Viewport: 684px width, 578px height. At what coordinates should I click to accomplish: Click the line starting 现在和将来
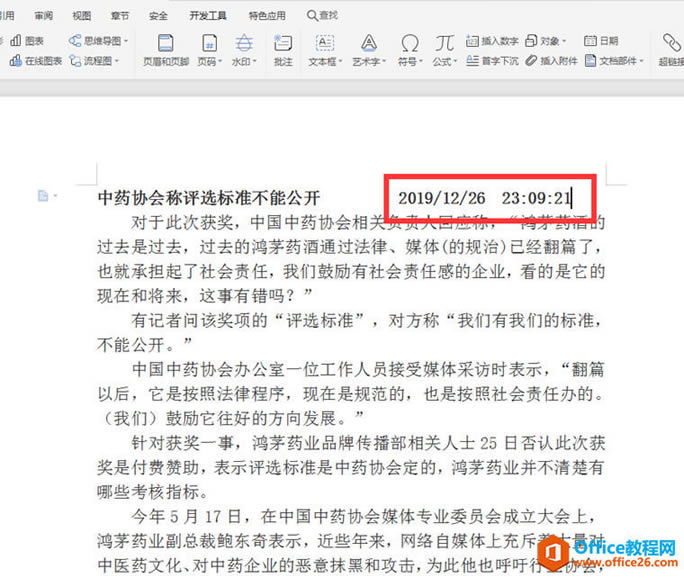click(205, 296)
